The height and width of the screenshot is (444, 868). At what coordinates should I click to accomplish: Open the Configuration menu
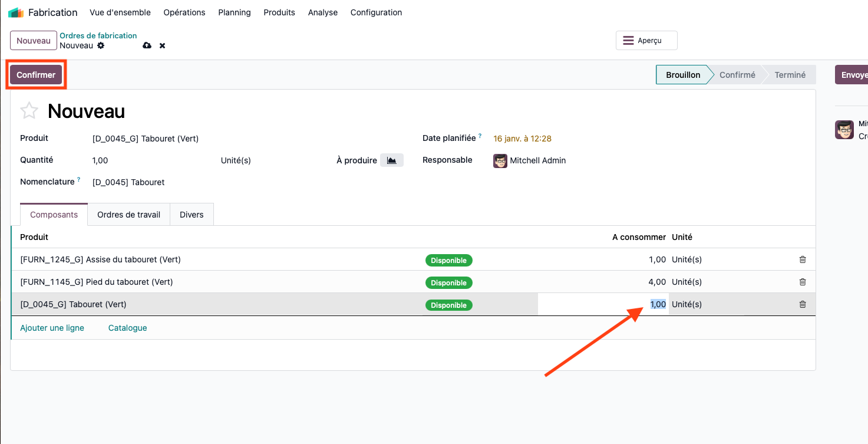tap(376, 12)
